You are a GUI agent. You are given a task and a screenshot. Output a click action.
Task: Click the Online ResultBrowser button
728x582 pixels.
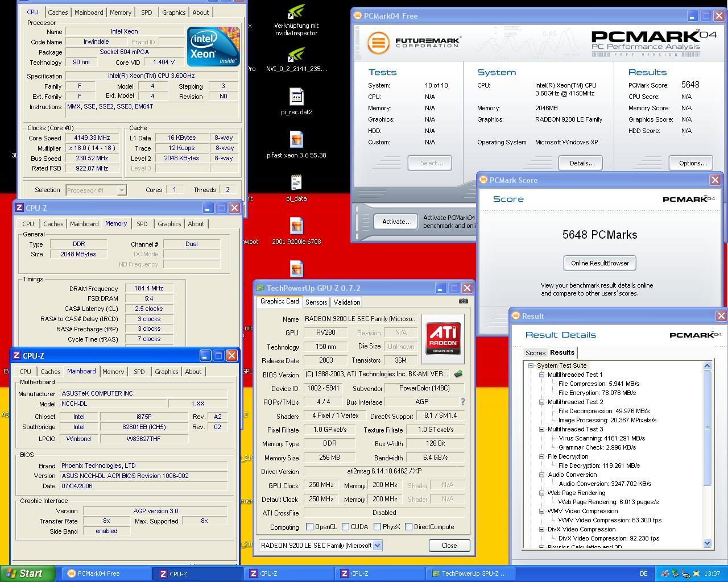coord(600,263)
